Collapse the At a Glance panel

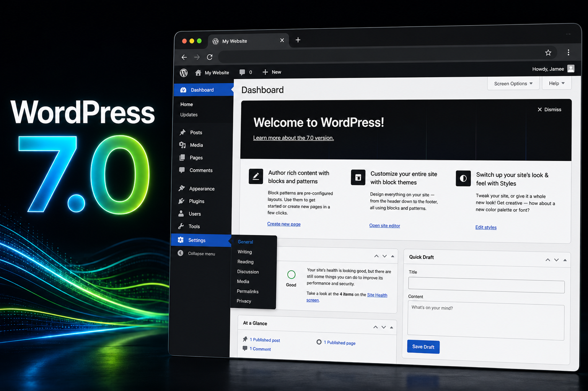click(391, 327)
